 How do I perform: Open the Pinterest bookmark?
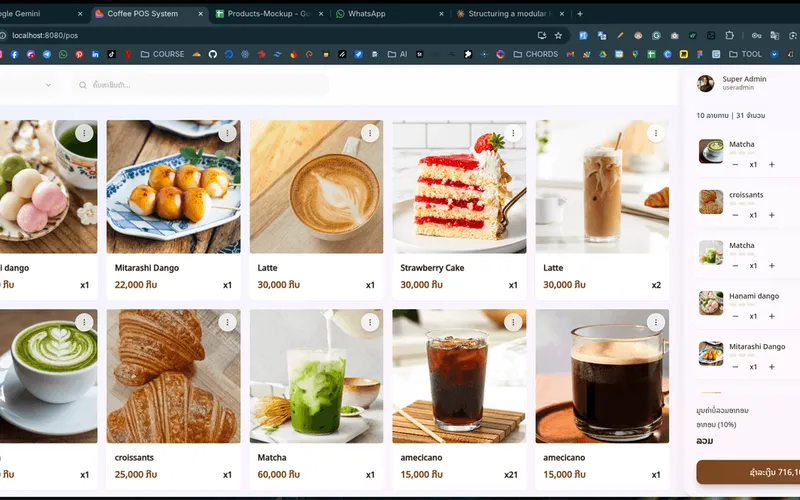[x=79, y=54]
